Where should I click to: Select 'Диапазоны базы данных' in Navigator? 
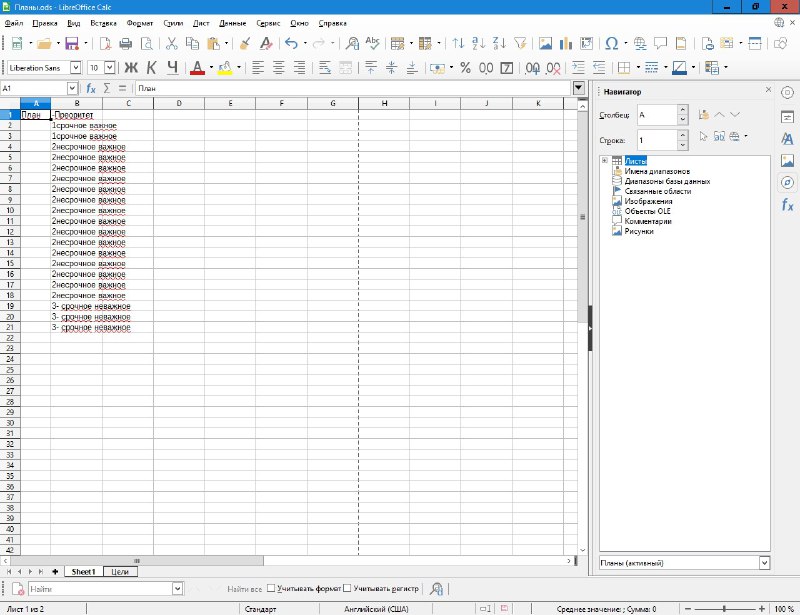667,181
